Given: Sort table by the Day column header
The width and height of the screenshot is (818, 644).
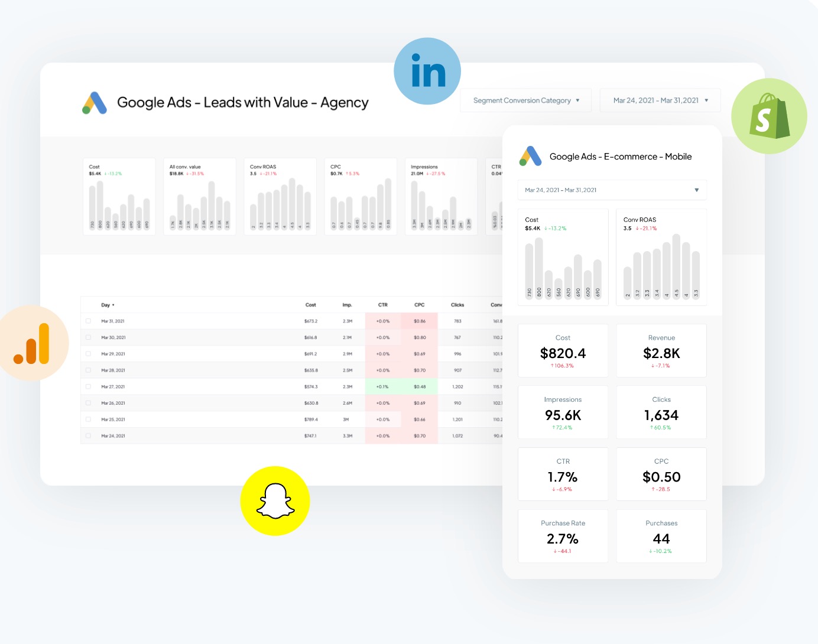Looking at the screenshot, I should click(x=108, y=305).
